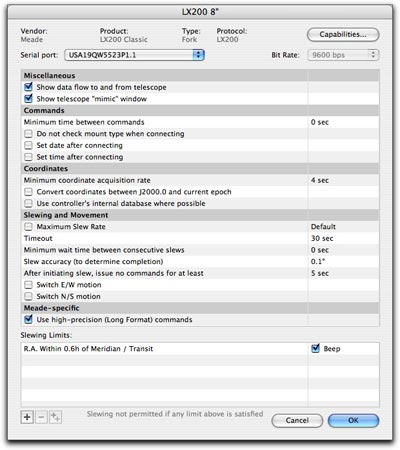Click the 0.1° slew accuracy value
This screenshot has height=450, width=400.
[x=318, y=261]
